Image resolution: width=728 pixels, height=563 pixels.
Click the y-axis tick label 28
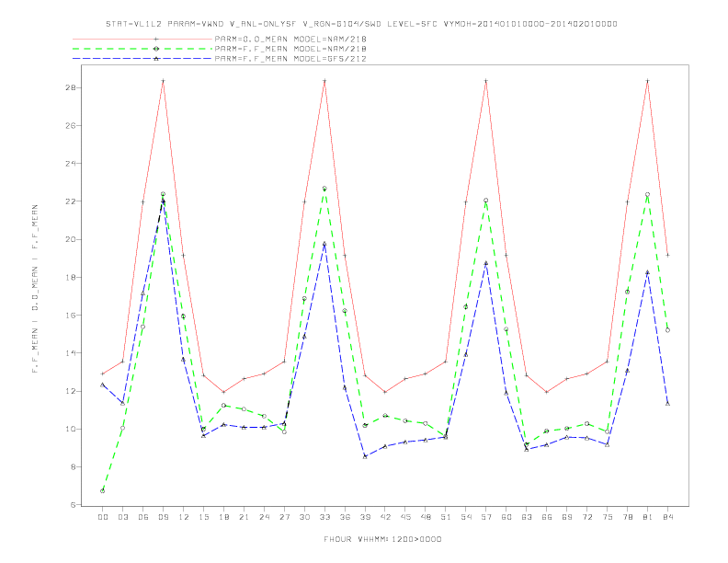click(70, 87)
